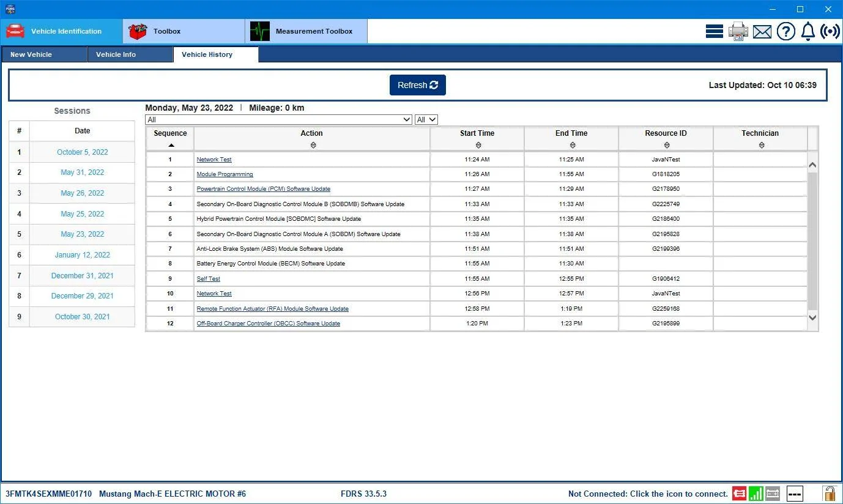Screen dimensions: 843x504
Task: Click the wireless broadcast signal icon
Action: pos(830,31)
